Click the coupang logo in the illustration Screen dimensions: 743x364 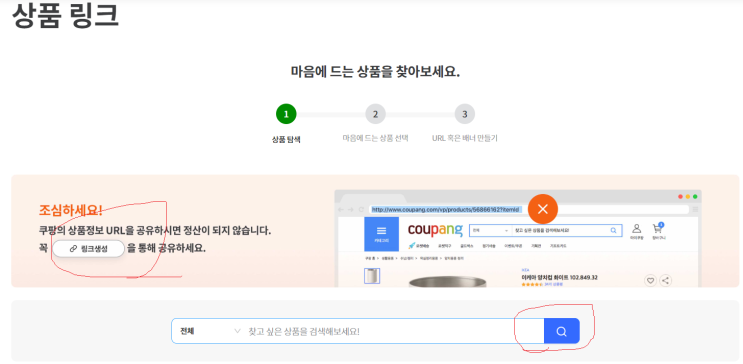point(435,230)
